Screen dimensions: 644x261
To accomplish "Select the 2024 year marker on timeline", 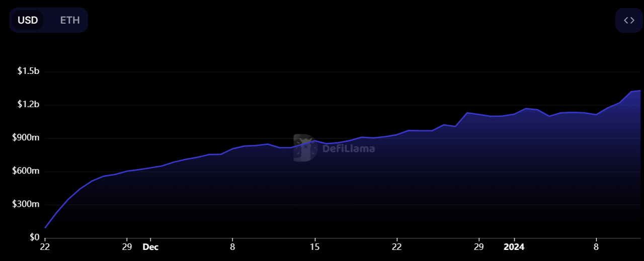I will (514, 247).
